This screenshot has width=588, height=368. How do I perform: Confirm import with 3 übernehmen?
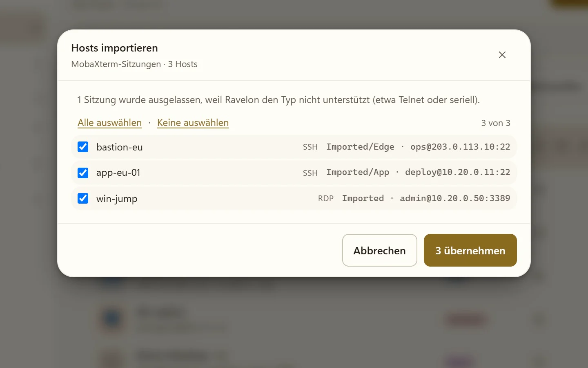point(470,250)
